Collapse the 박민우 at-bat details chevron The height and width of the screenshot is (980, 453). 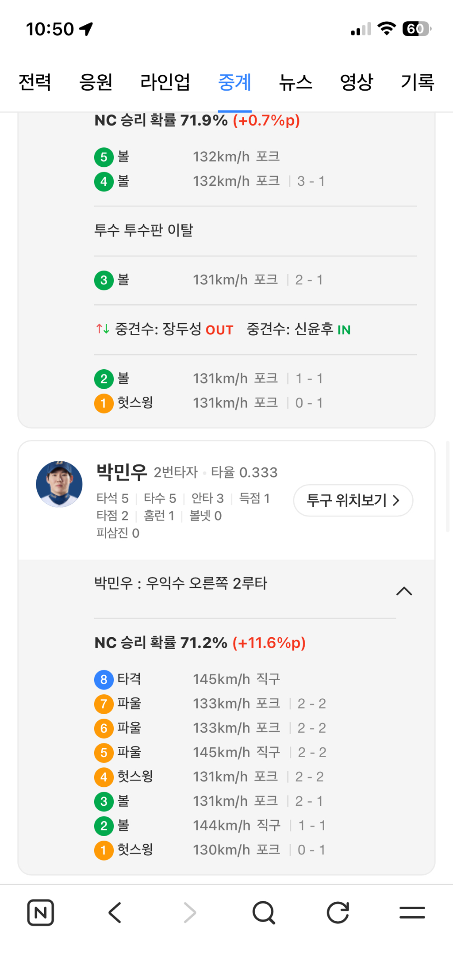click(x=404, y=591)
